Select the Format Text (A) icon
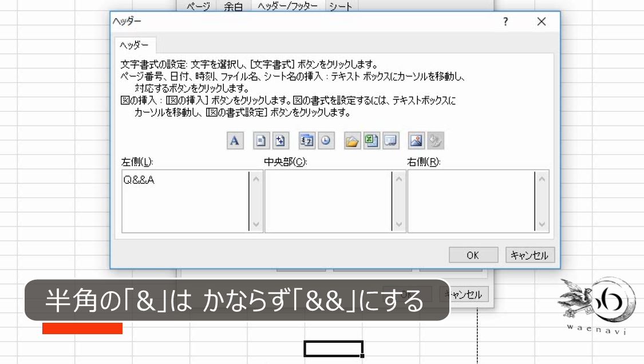The width and height of the screenshot is (644, 364). [234, 140]
